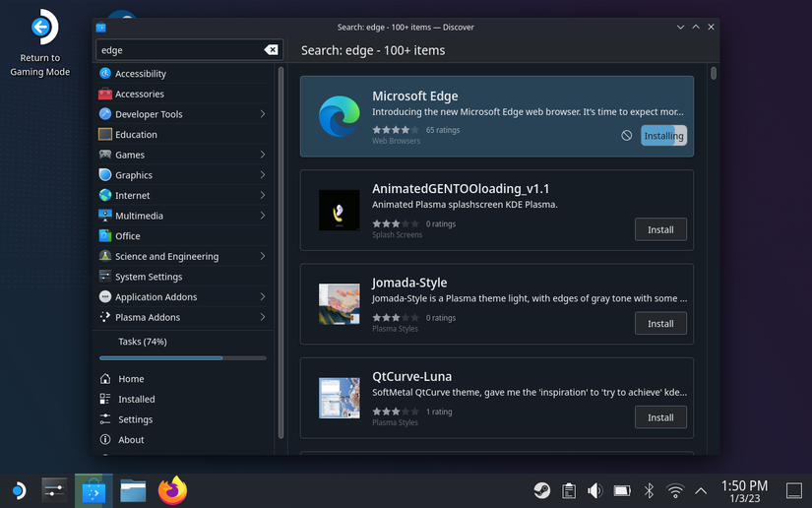
Task: Open the Wi-Fi network tray icon
Action: pyautogui.click(x=675, y=490)
